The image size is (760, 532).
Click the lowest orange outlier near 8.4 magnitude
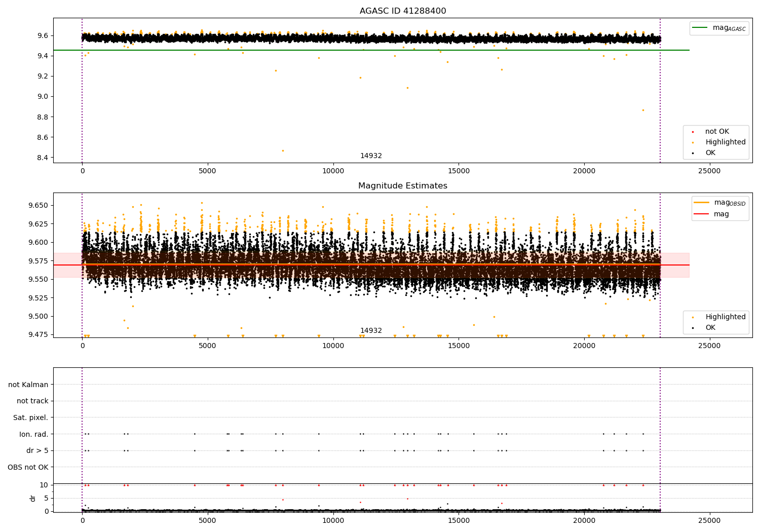pos(283,150)
